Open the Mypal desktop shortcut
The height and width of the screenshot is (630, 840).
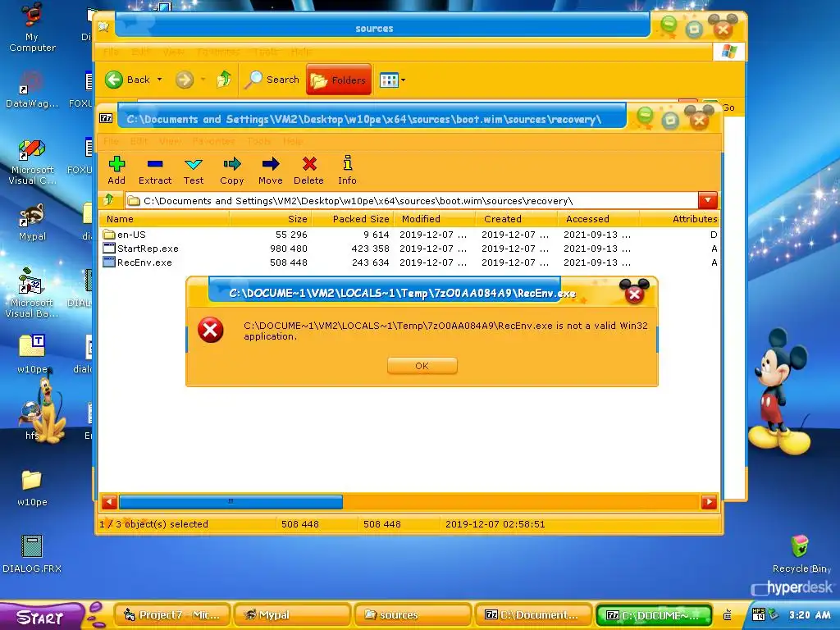pyautogui.click(x=32, y=221)
